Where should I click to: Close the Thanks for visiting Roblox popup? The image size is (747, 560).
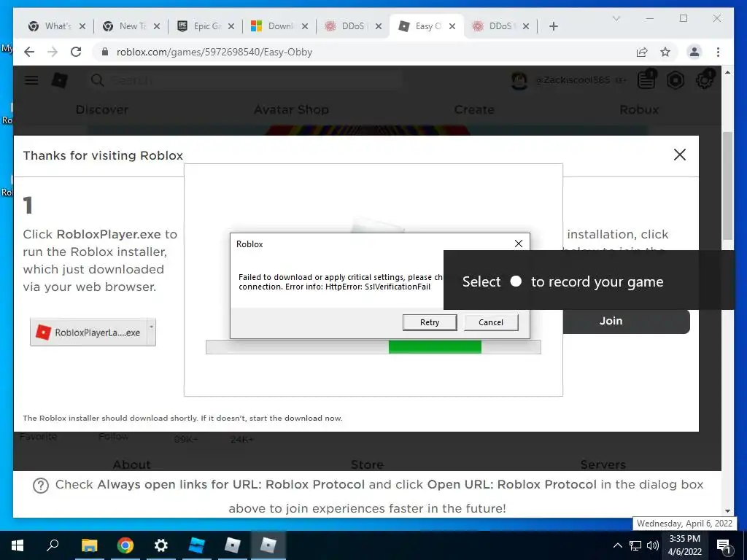tap(679, 155)
